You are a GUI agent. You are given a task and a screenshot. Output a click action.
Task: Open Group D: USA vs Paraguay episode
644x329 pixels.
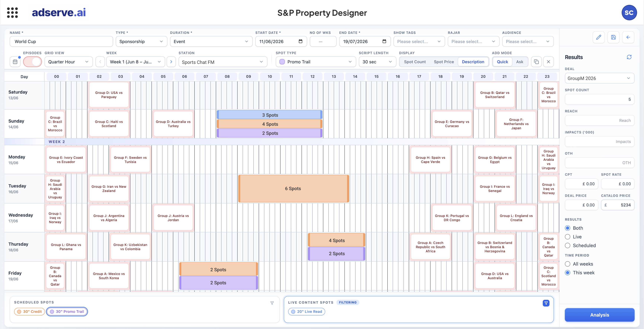tap(109, 95)
